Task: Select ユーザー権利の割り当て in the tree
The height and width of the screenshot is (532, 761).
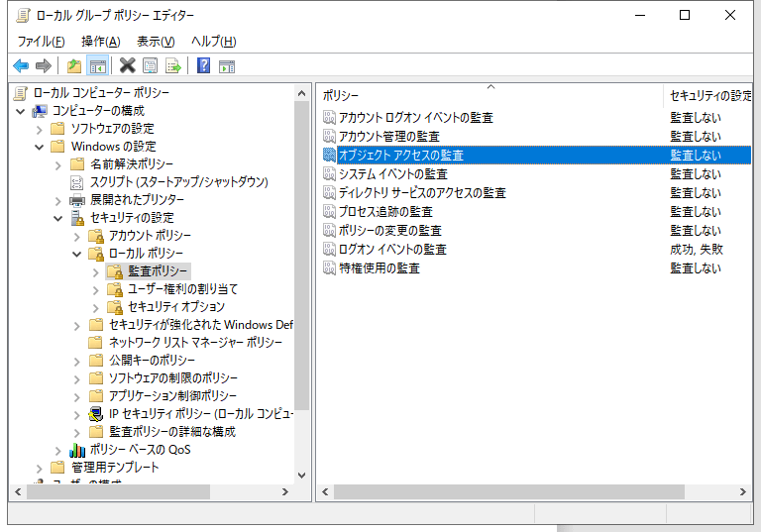Action: tap(182, 289)
